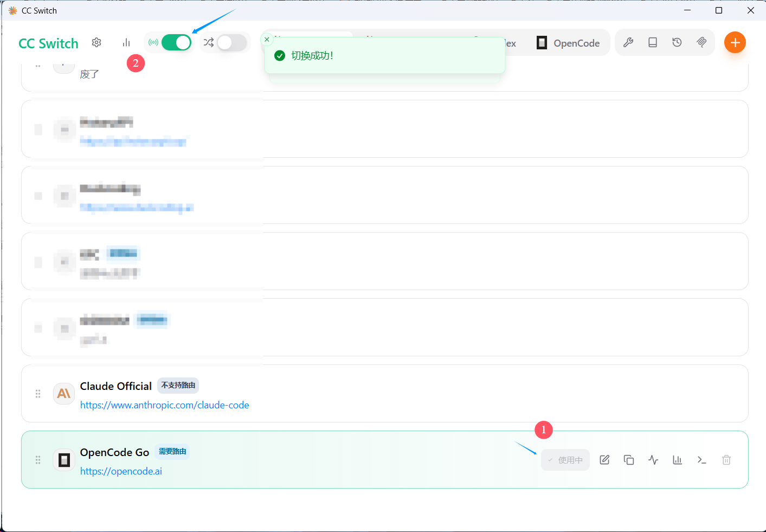
Task: Open settings gear next to CC Switch
Action: tap(96, 42)
